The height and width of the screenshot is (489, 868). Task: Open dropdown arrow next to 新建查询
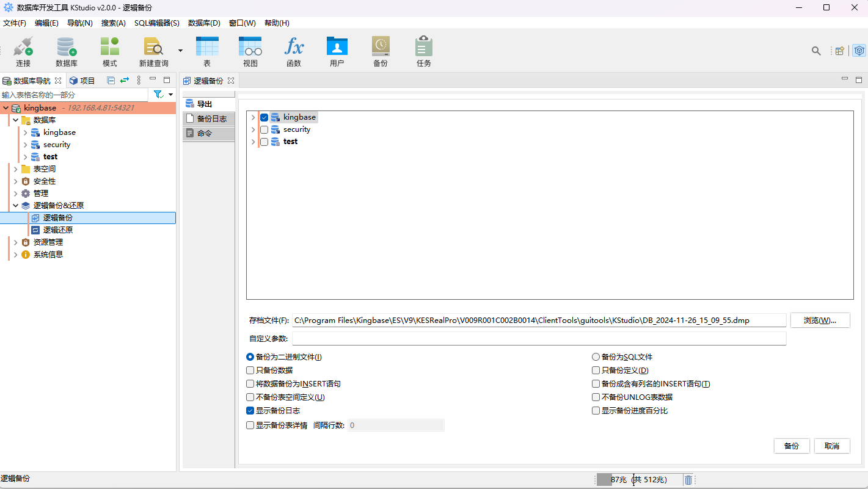180,50
